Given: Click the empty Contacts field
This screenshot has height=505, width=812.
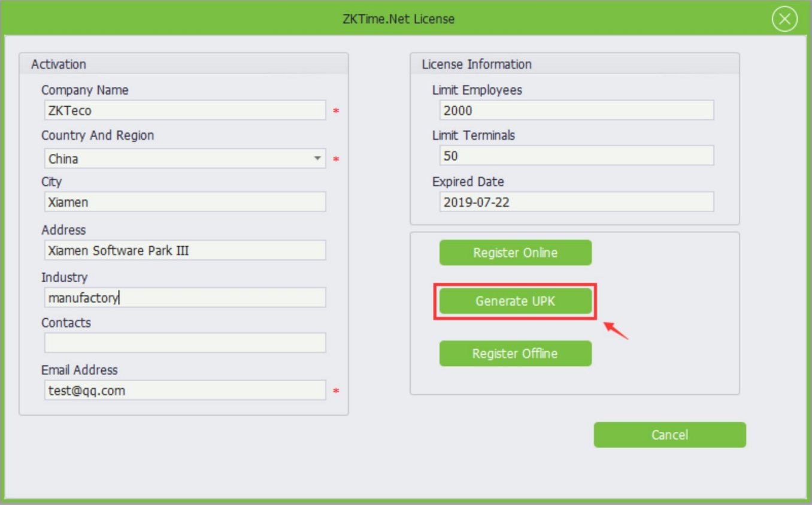Looking at the screenshot, I should click(x=184, y=343).
